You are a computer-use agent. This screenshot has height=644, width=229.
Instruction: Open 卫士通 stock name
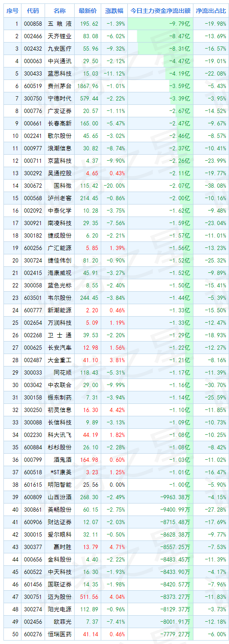(x=60, y=335)
